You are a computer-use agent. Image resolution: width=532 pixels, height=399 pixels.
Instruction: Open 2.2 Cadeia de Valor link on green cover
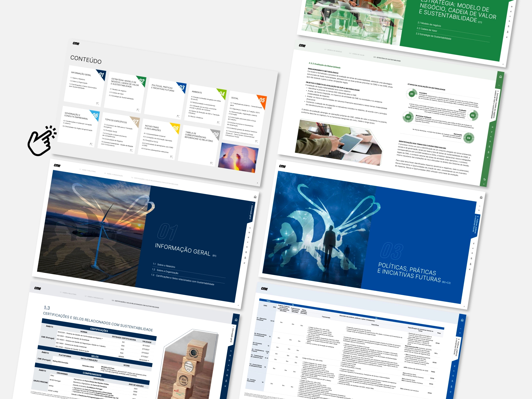tap(427, 30)
